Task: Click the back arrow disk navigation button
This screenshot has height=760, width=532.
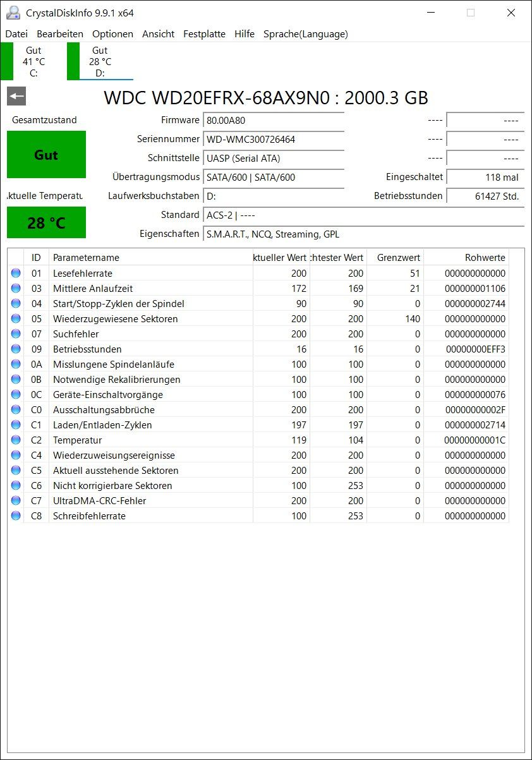Action: point(16,97)
